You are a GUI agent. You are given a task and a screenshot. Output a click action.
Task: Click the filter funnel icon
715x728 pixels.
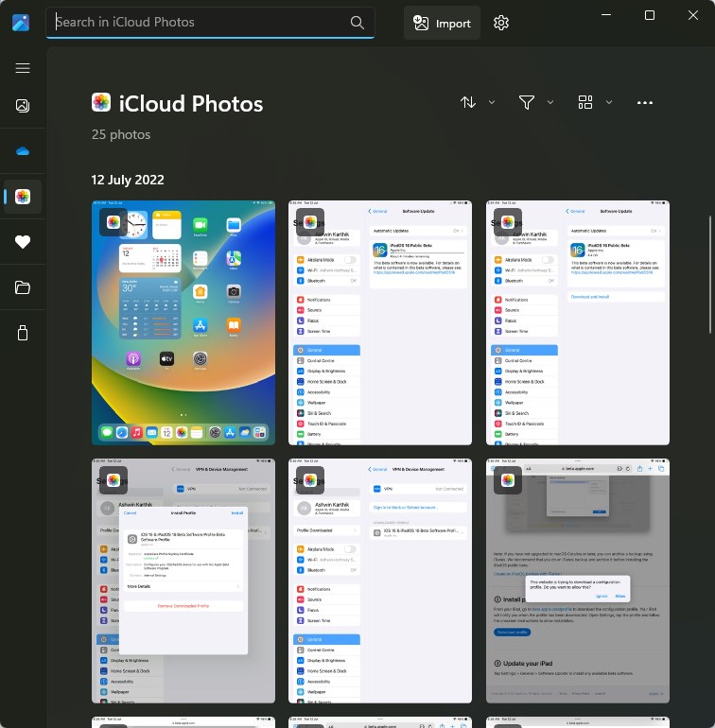527,102
